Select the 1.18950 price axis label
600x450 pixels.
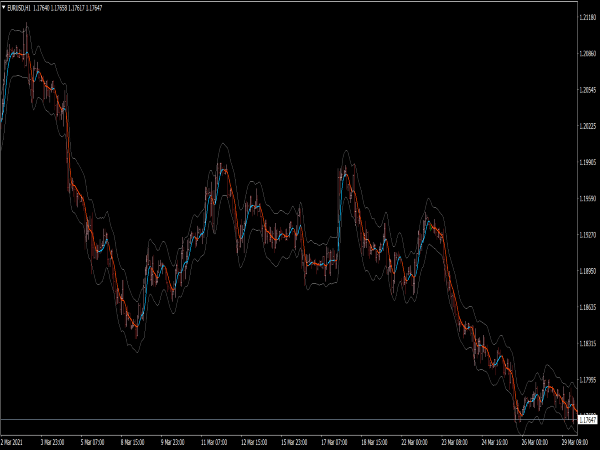tap(588, 271)
